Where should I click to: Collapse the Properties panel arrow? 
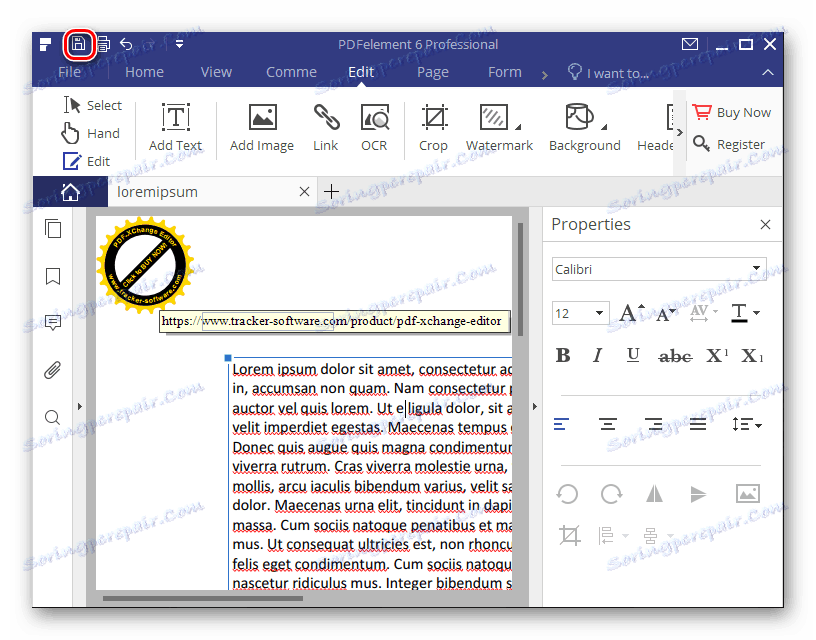pyautogui.click(x=535, y=406)
